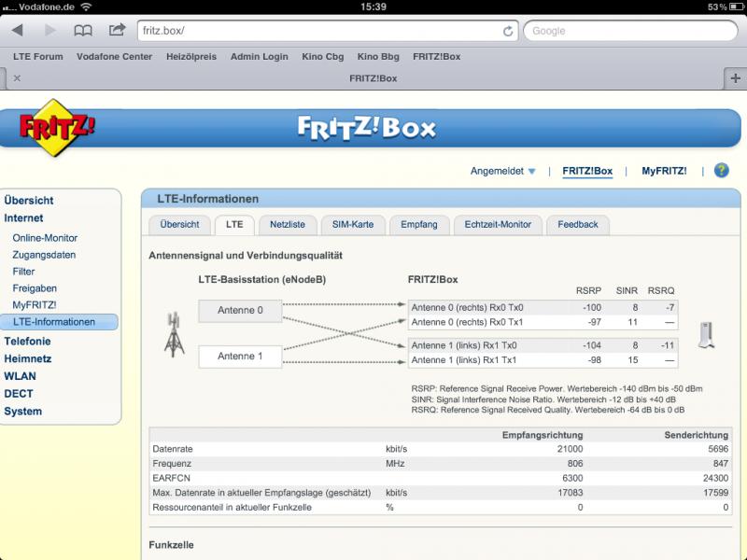Click the Funkzelle section heading
The height and width of the screenshot is (560, 747).
coord(171,545)
